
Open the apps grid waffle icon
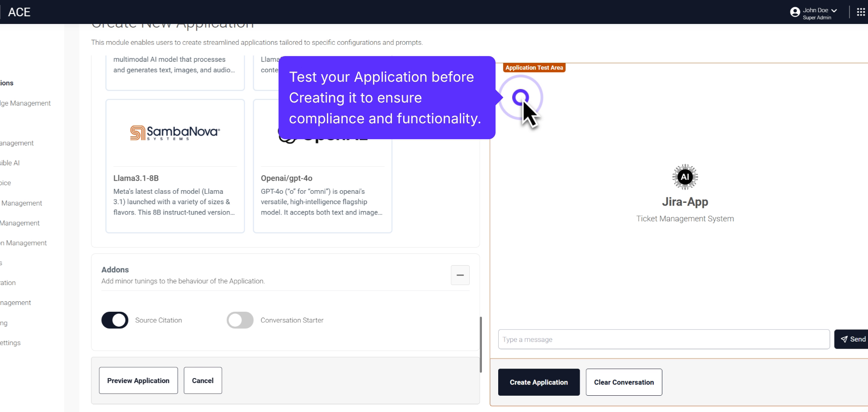click(860, 12)
